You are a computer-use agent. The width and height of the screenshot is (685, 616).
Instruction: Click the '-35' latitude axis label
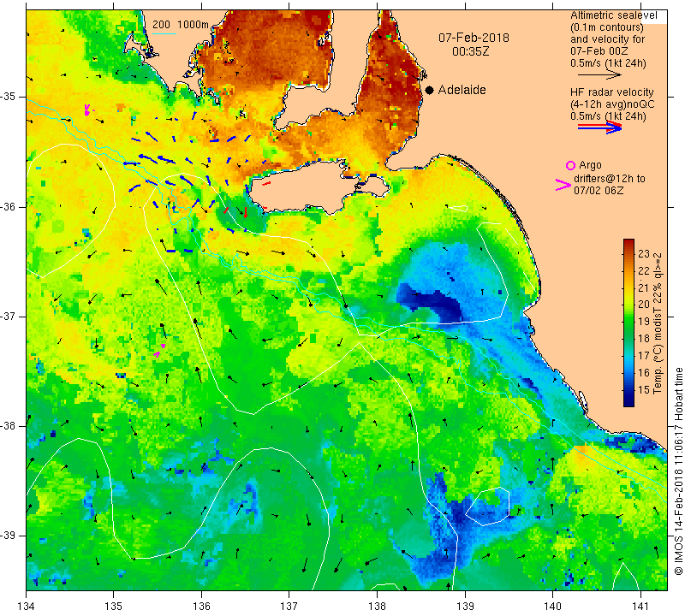9,97
